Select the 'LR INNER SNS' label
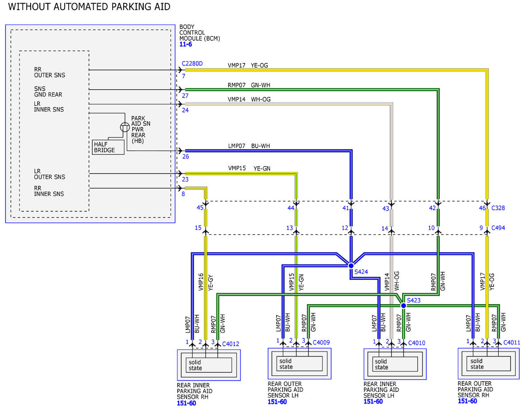This screenshot has height=411, width=532. click(49, 107)
